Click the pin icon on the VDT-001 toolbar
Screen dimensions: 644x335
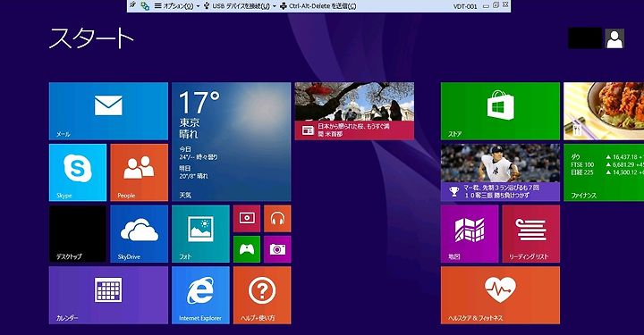[x=132, y=5]
